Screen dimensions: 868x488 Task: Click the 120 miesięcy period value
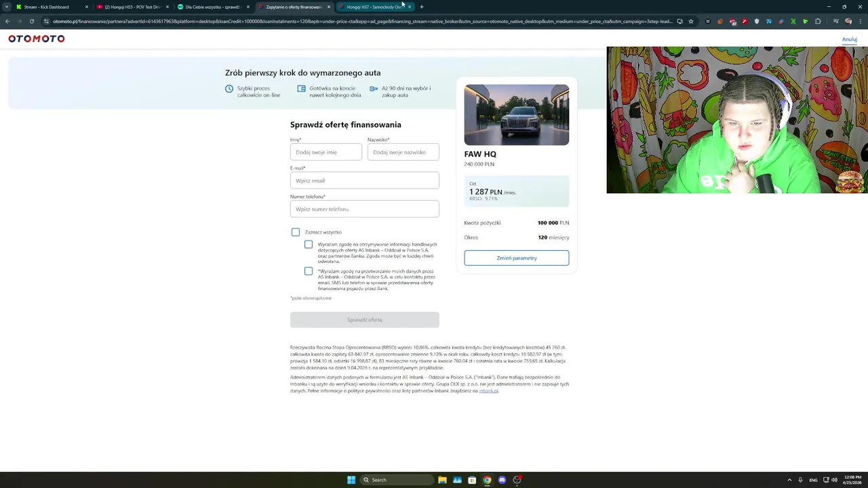click(553, 237)
